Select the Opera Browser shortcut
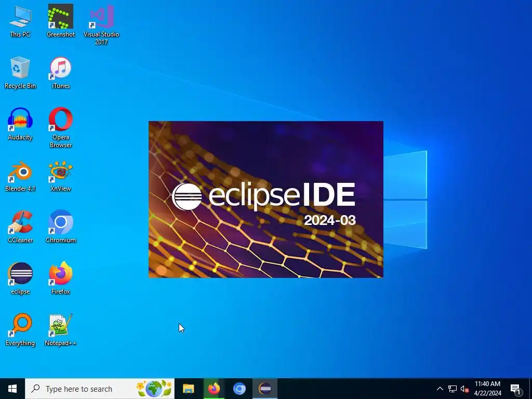The height and width of the screenshot is (399, 532). [61, 128]
